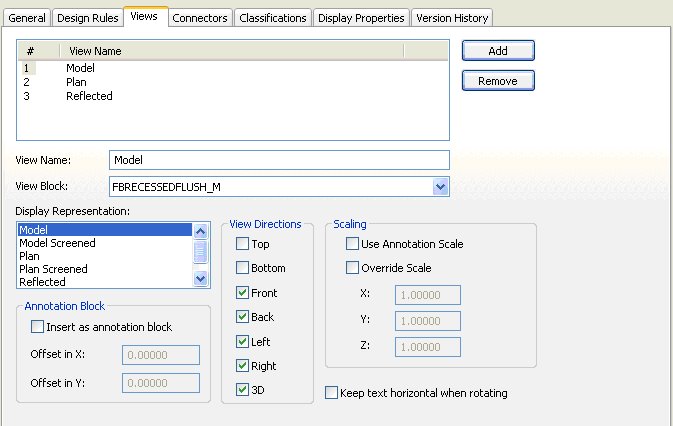Enable Use Annotation Scale option

coord(352,244)
